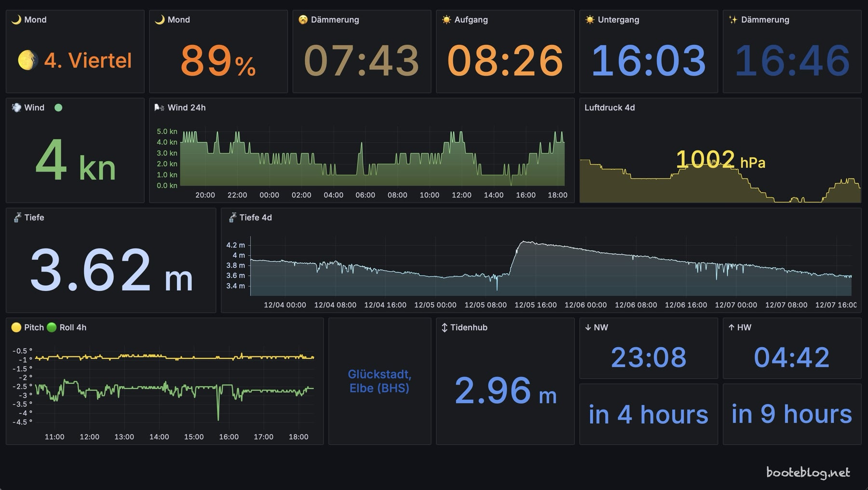Click the crescent icon in Mond percentage panel
Image resolution: width=868 pixels, height=490 pixels.
click(160, 20)
